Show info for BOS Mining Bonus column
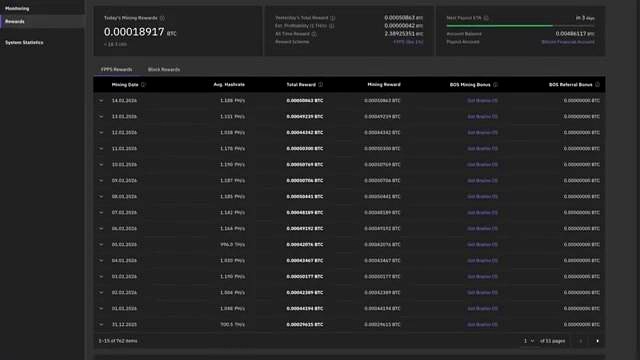The image size is (640, 360). pos(495,84)
